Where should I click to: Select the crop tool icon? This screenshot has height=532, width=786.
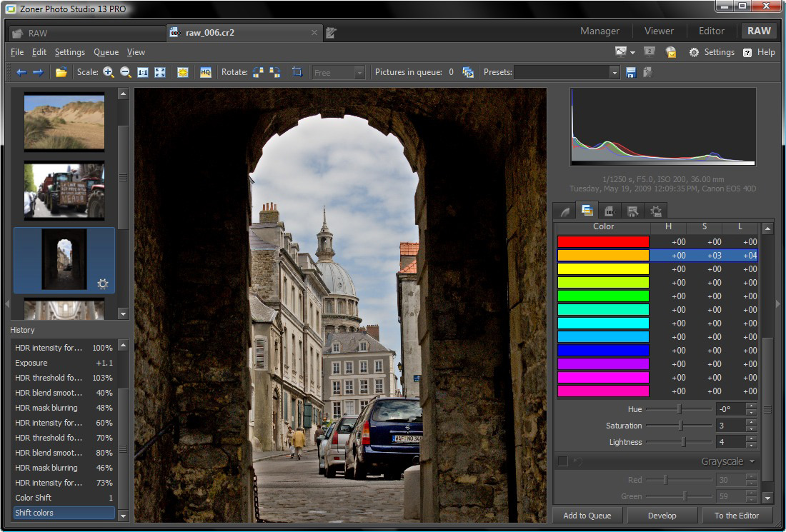(x=297, y=72)
